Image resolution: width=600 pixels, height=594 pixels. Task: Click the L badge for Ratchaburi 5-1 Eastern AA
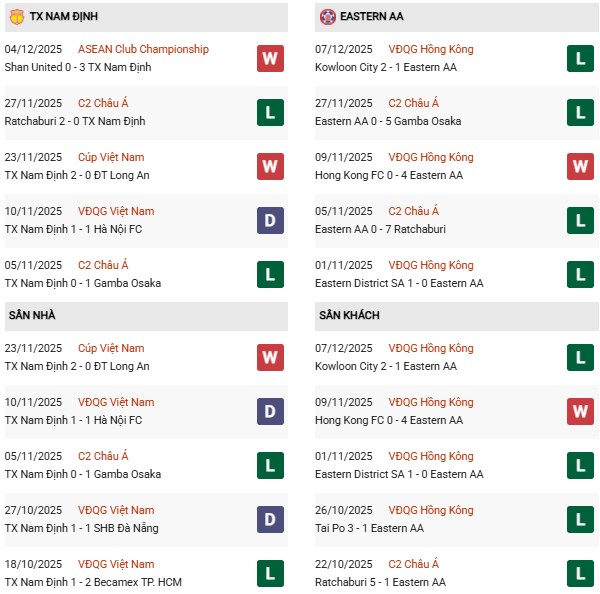[581, 572]
